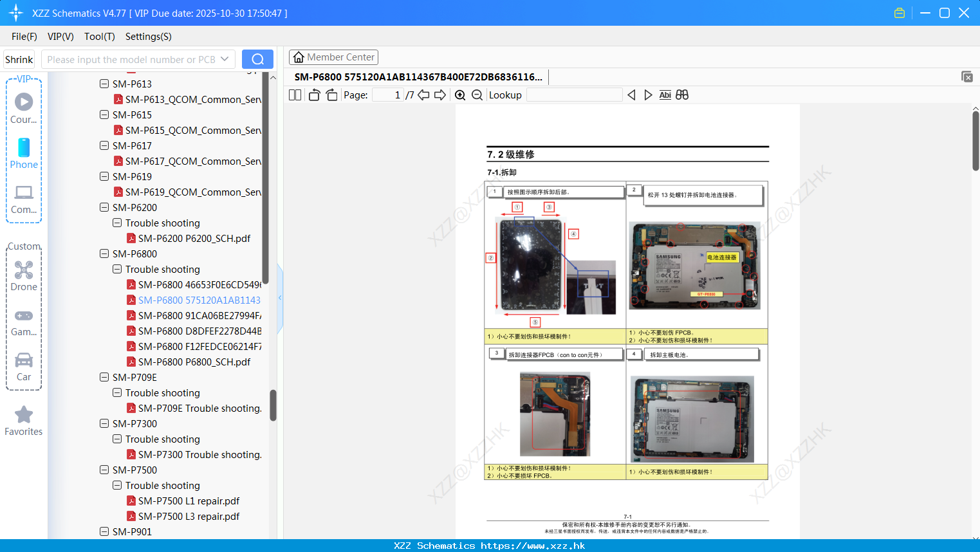Toggle the Abi match-case text option
Screen dimensions: 980x552
tap(665, 95)
